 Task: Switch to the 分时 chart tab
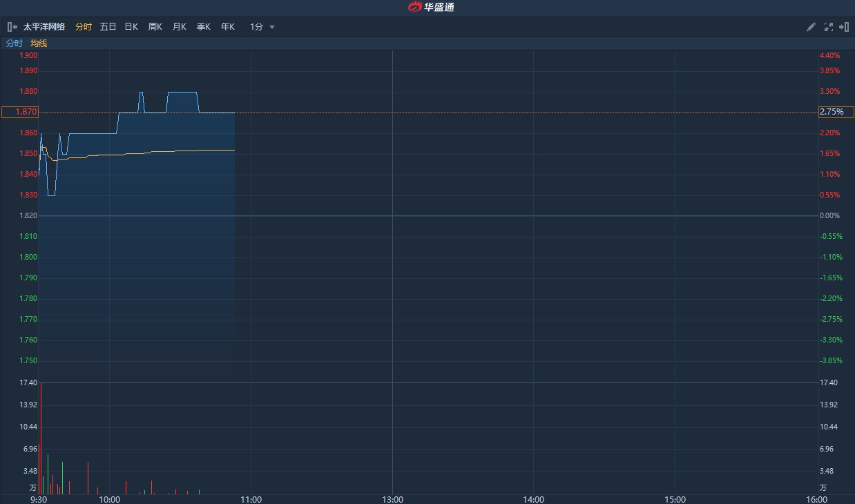[83, 27]
